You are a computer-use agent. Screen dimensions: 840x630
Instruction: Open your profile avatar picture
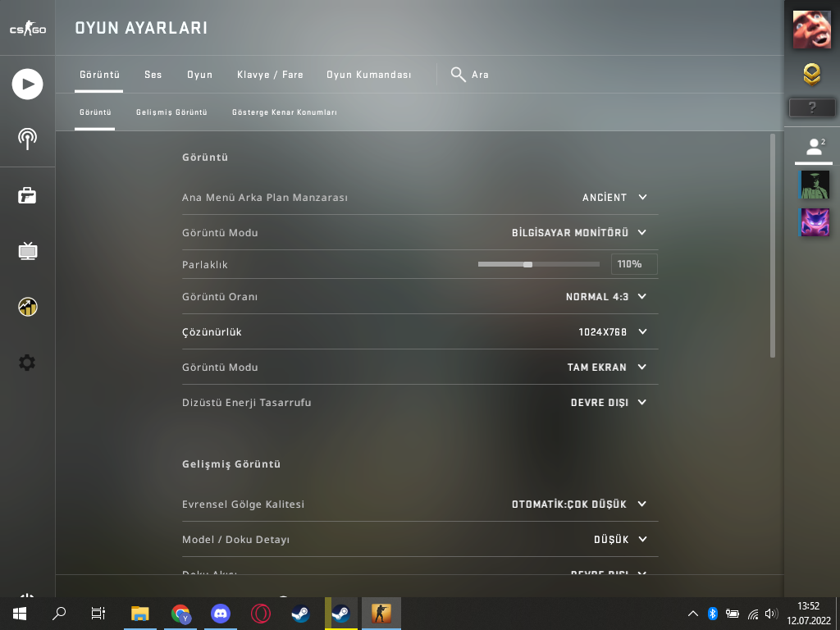(x=811, y=29)
